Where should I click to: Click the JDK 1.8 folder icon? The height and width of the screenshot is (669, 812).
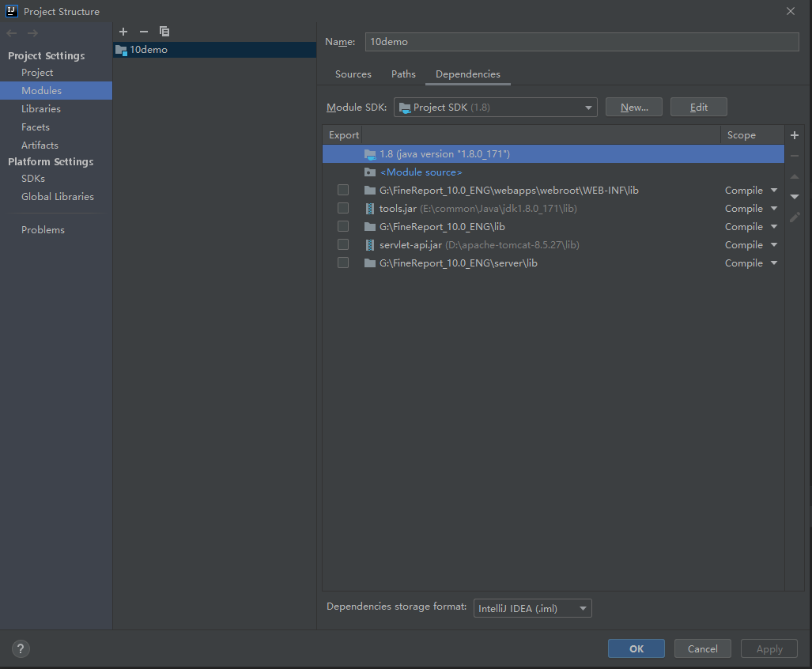tap(370, 153)
